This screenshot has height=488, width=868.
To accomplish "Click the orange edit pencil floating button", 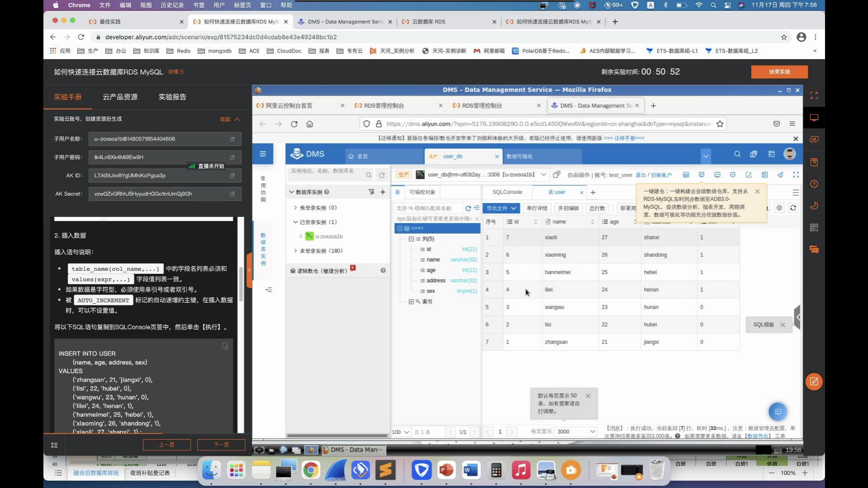I will point(814,382).
